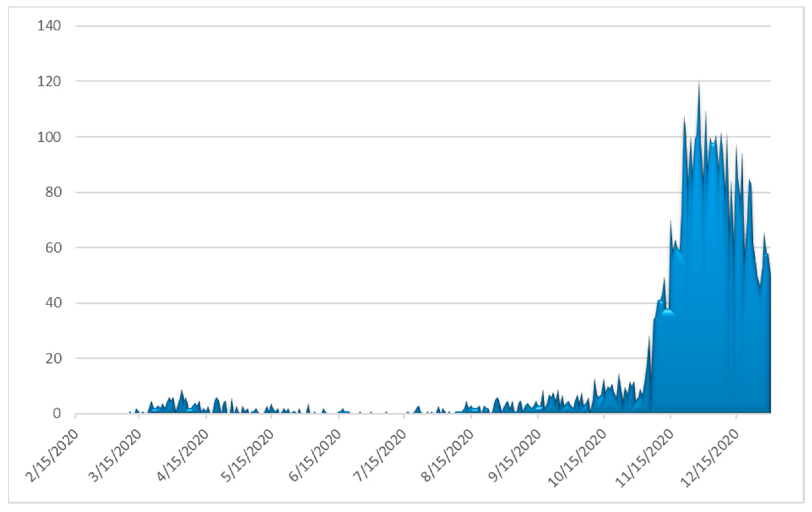The width and height of the screenshot is (812, 512).
Task: Select the 12/15/2020 date label
Action: [x=709, y=458]
